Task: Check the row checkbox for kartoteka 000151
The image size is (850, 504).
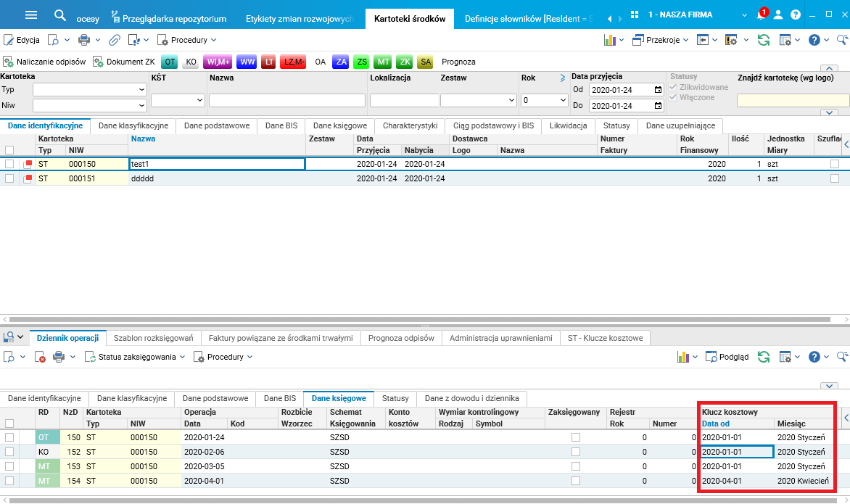Action: pos(9,178)
